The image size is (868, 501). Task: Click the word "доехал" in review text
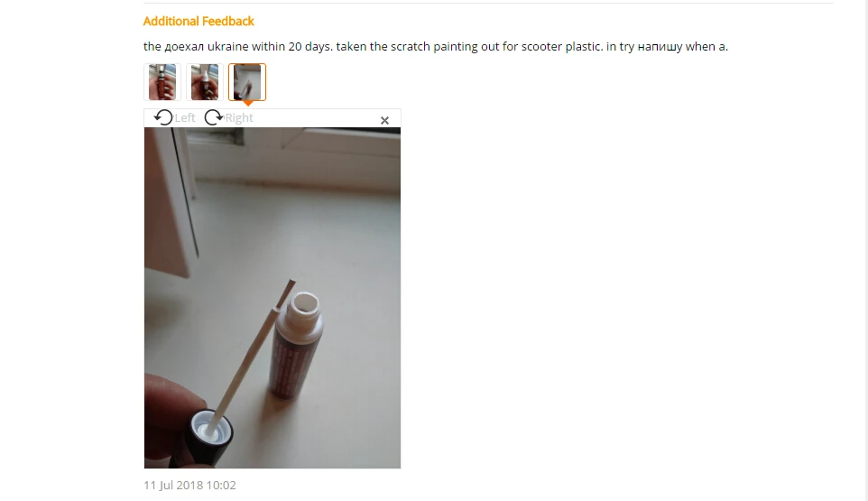(x=184, y=47)
